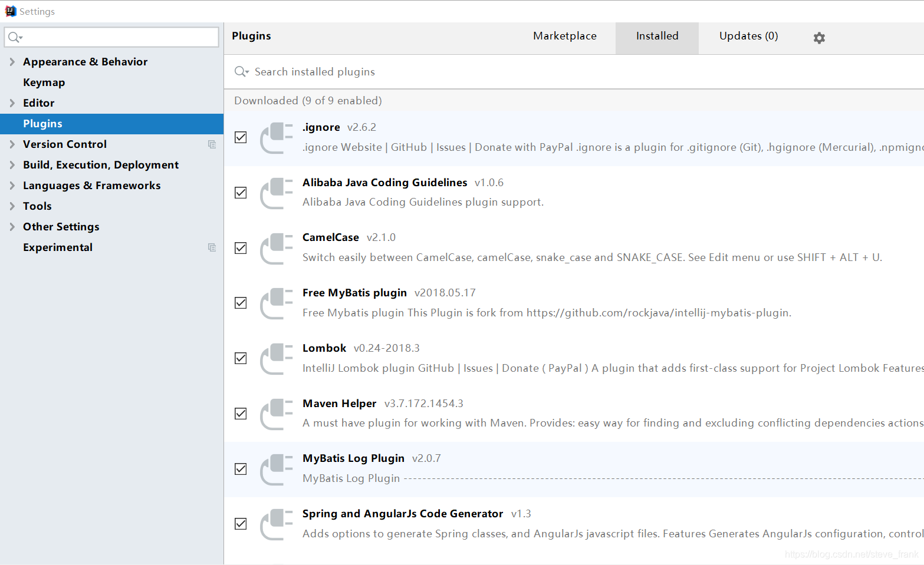The width and height of the screenshot is (924, 565).
Task: Disable the MyBatis Log Plugin checkbox
Action: (241, 469)
